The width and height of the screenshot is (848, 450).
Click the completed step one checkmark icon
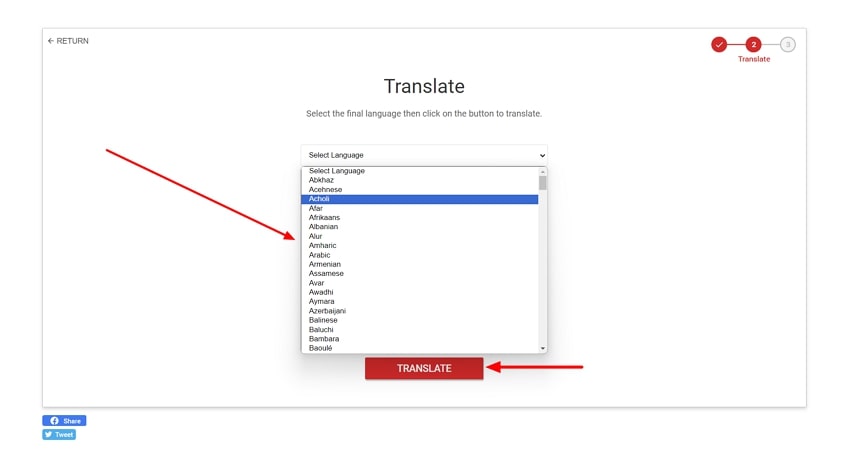click(x=719, y=44)
